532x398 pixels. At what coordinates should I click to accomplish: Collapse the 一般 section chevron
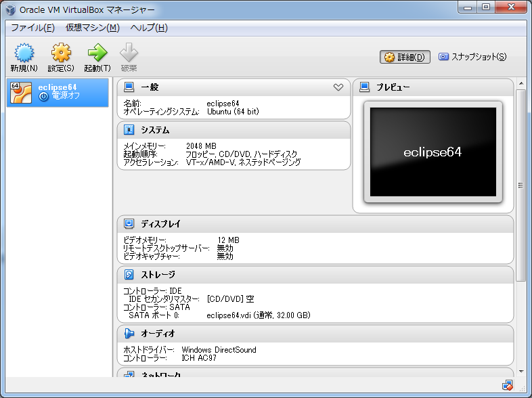pos(338,87)
